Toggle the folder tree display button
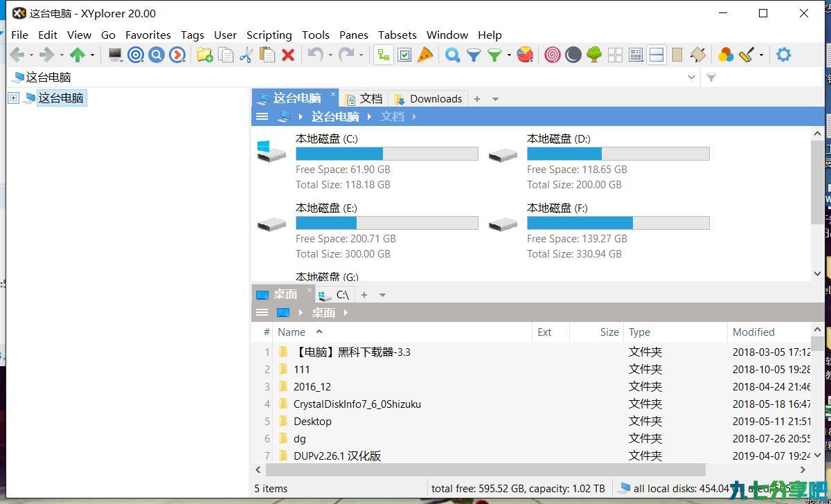831x504 pixels. 384,55
